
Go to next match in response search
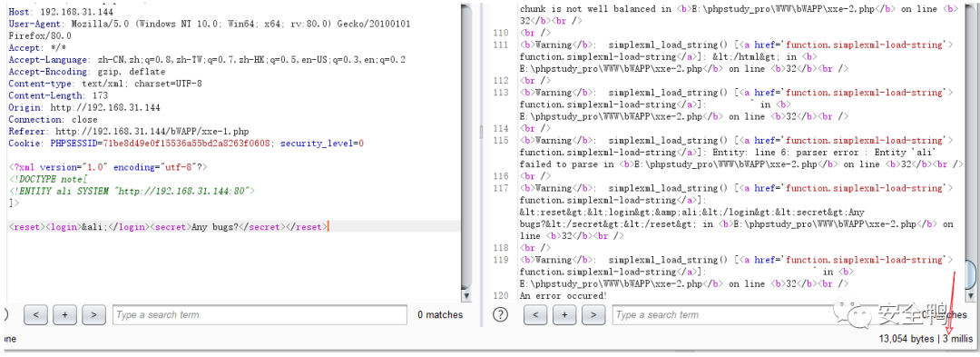593,315
